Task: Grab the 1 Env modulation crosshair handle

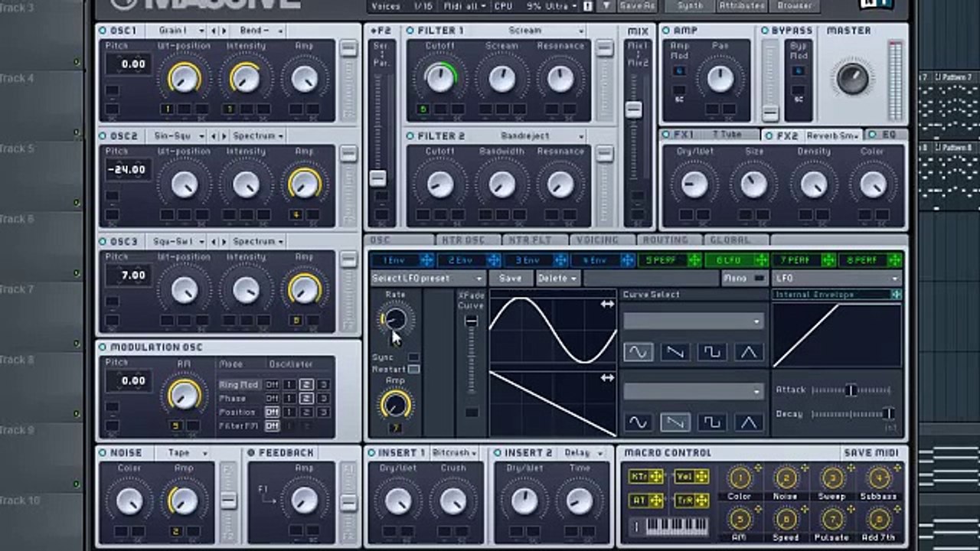Action: (426, 260)
